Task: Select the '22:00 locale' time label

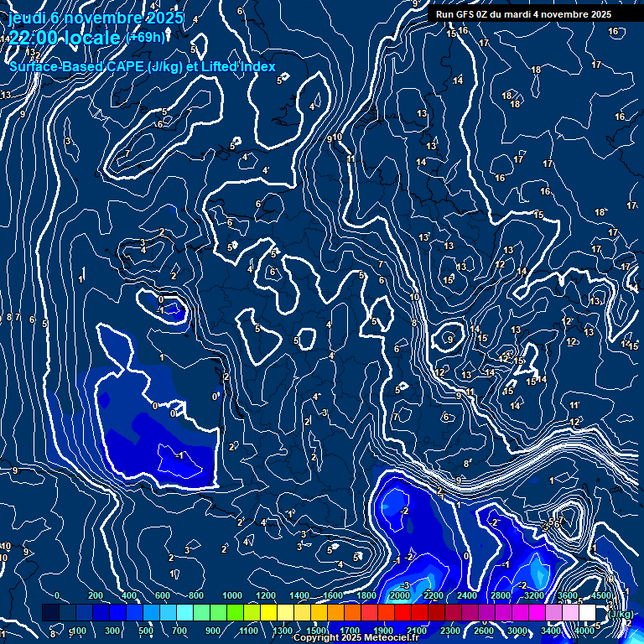Action: (x=65, y=38)
